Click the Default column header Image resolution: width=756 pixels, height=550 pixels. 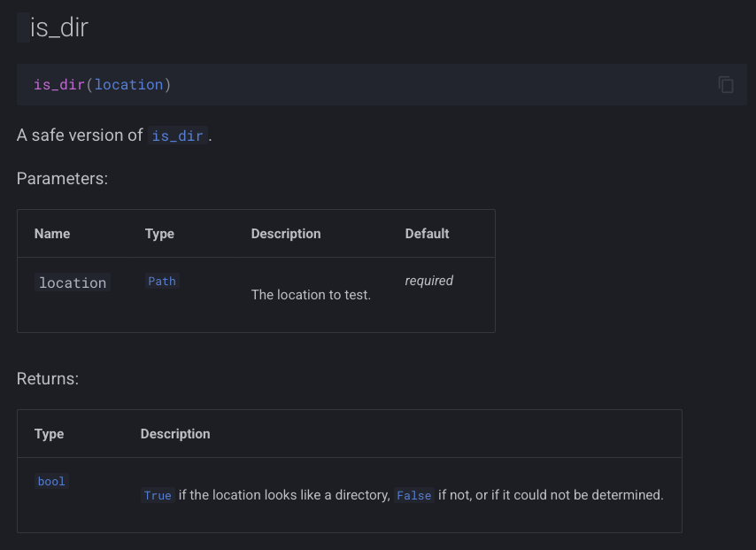pyautogui.click(x=428, y=234)
